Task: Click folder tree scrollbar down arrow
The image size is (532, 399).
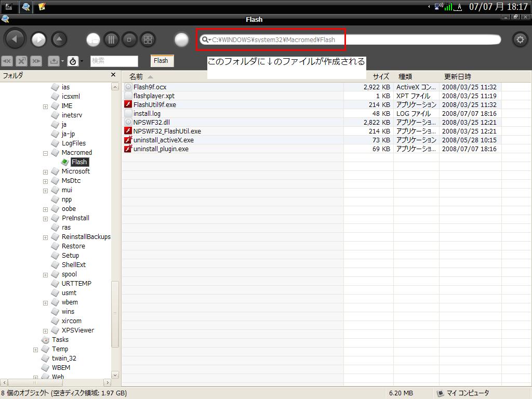Action: [115, 375]
